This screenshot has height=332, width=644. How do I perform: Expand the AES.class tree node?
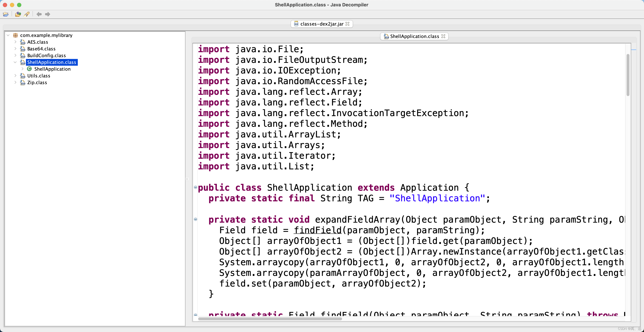click(15, 42)
